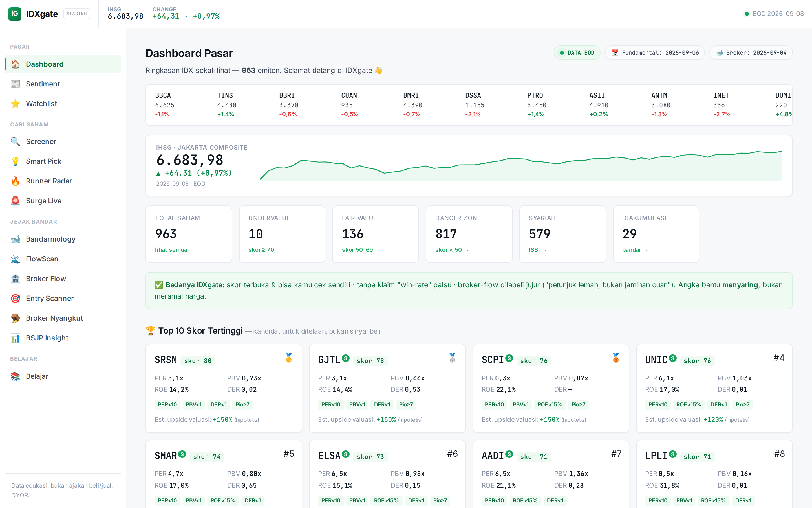
Task: Click the 'ROE>15%' tag on UNIC card
Action: pyautogui.click(x=689, y=404)
